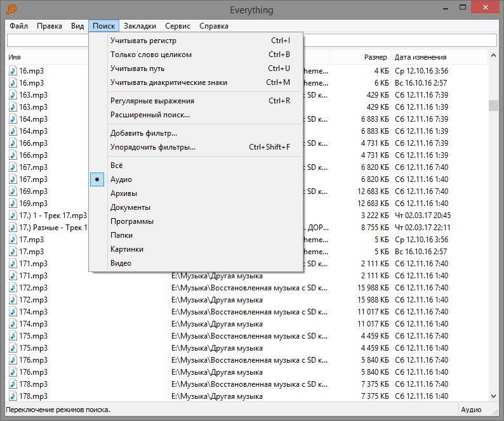Click the audio icon of 163.mp3 with SD path
Image resolution: width=504 pixels, height=421 pixels.
[x=13, y=94]
